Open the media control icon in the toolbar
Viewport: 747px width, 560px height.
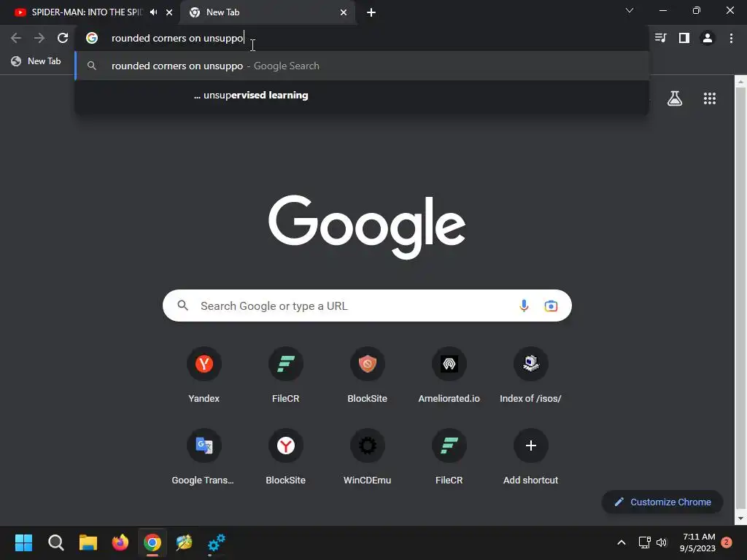tap(660, 38)
